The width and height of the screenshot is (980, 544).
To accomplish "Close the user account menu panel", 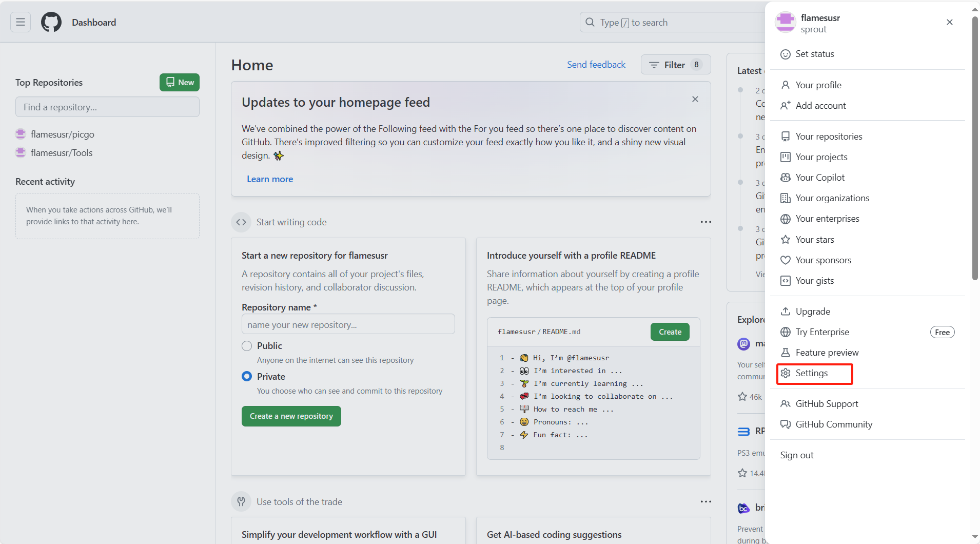I will (x=950, y=22).
